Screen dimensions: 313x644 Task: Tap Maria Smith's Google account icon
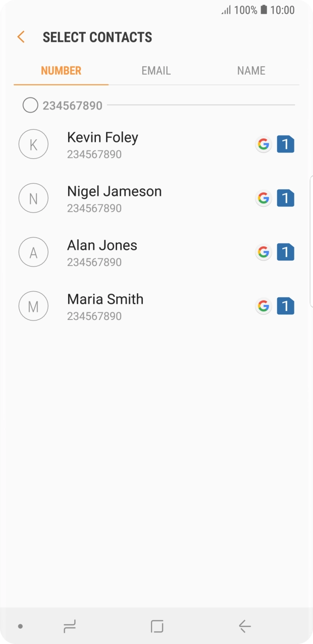coord(264,306)
